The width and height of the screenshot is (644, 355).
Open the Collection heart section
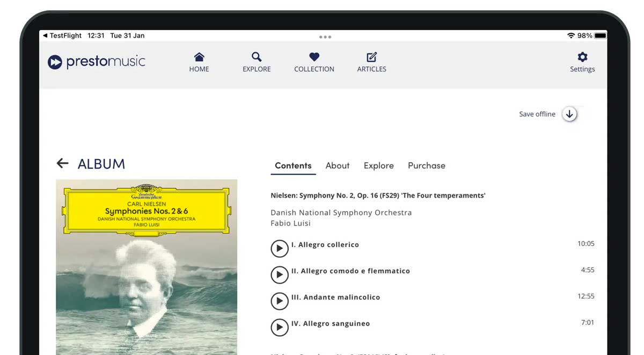pyautogui.click(x=314, y=62)
